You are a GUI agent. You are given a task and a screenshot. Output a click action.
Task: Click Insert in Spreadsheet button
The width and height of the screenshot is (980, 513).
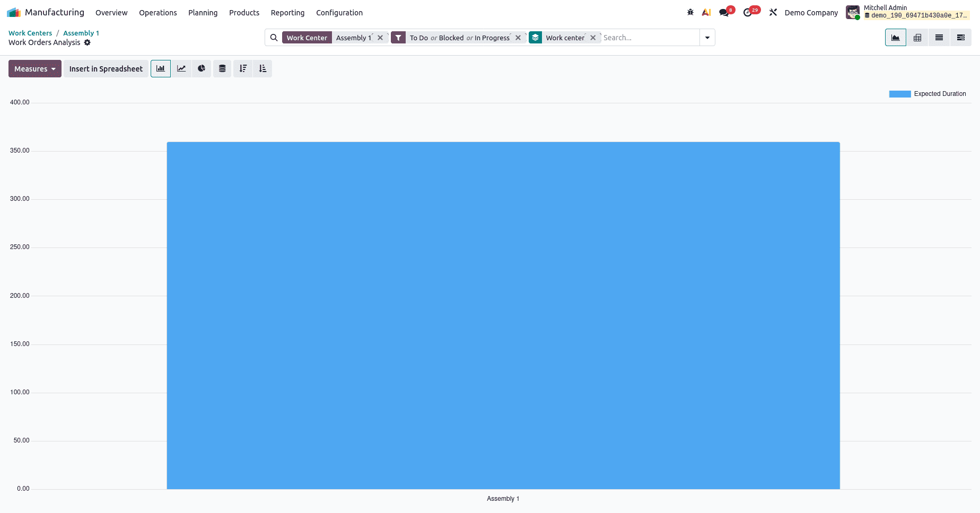106,68
